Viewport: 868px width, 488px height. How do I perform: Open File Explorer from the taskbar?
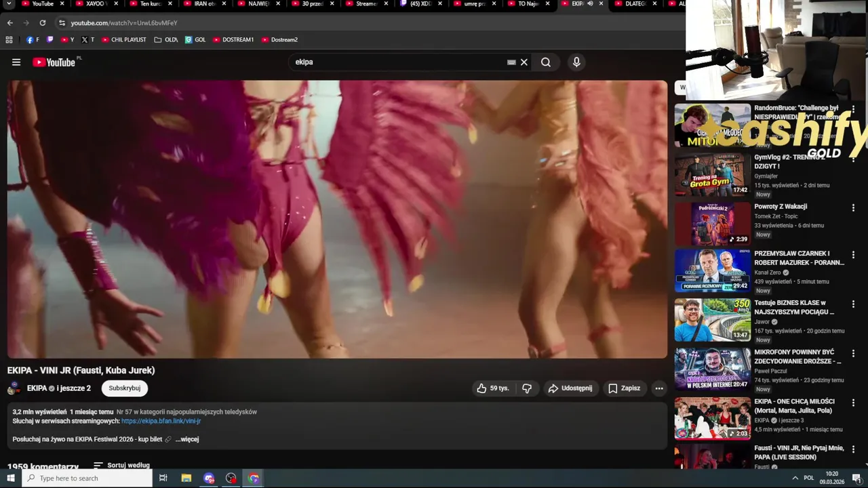[x=186, y=478]
